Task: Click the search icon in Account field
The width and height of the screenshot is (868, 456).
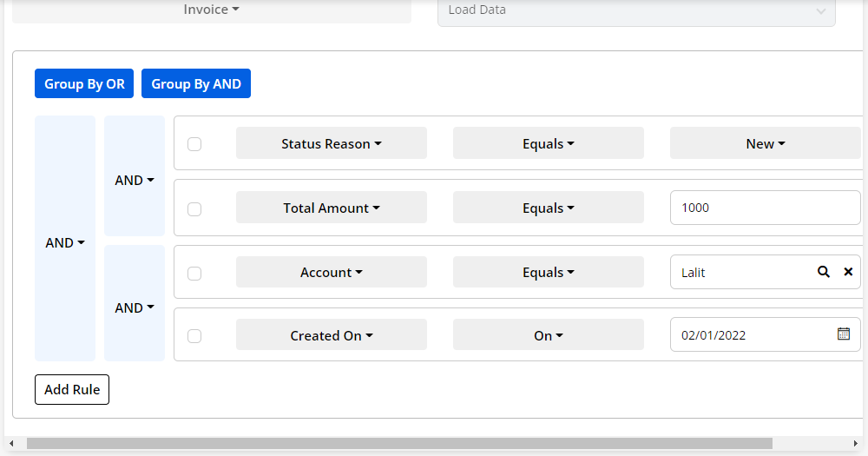Action: (824, 272)
